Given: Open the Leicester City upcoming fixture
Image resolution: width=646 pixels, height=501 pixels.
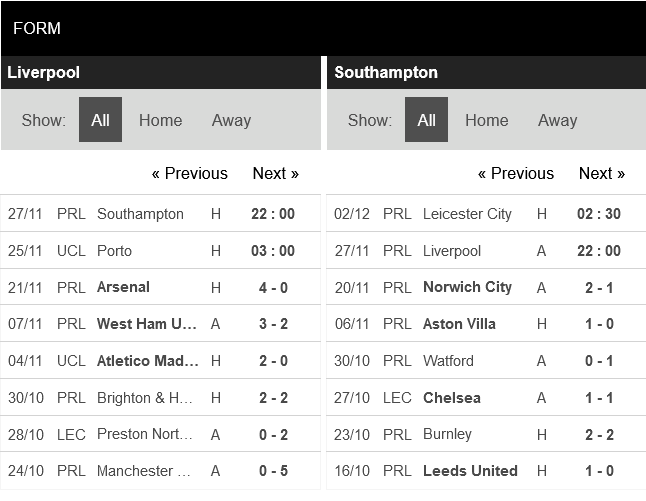Looking at the screenshot, I should tap(467, 214).
